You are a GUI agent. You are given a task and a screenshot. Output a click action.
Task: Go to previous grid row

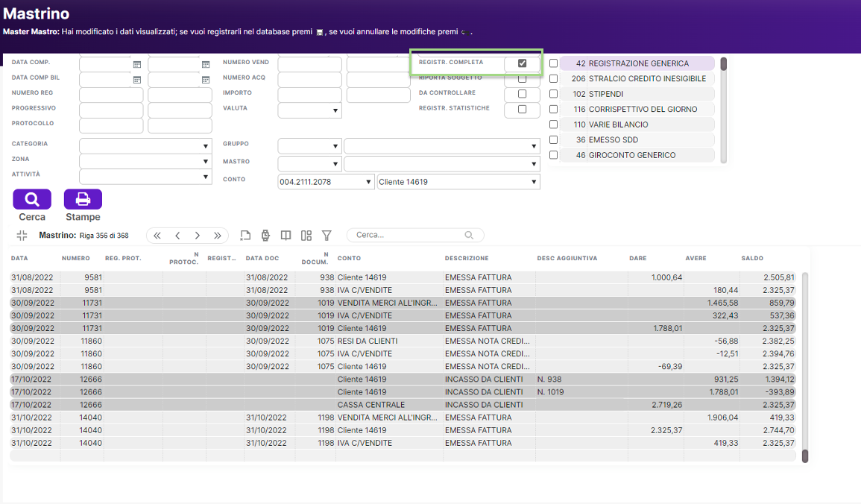point(177,236)
